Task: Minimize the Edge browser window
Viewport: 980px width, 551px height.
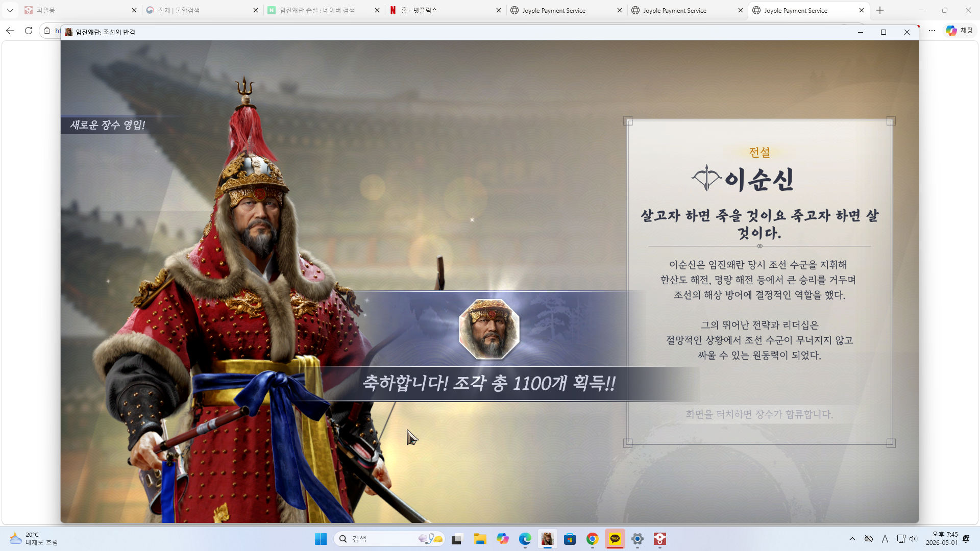Action: (x=921, y=10)
